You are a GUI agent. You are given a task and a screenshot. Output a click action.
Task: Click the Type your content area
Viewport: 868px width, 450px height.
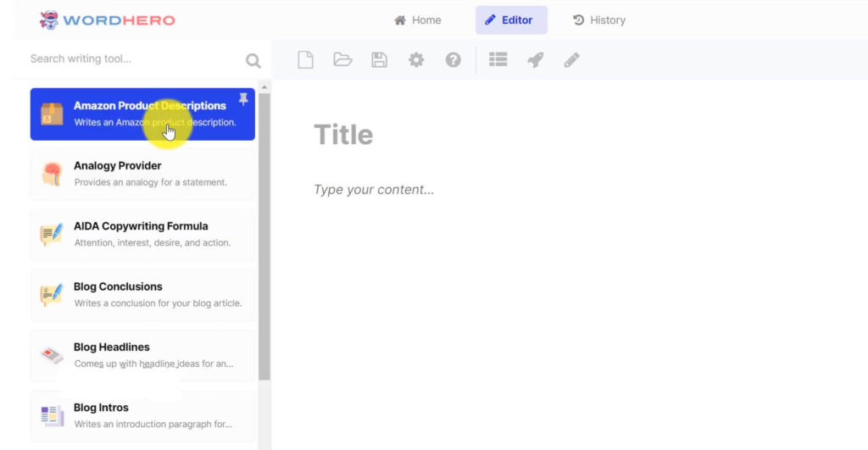coord(374,190)
